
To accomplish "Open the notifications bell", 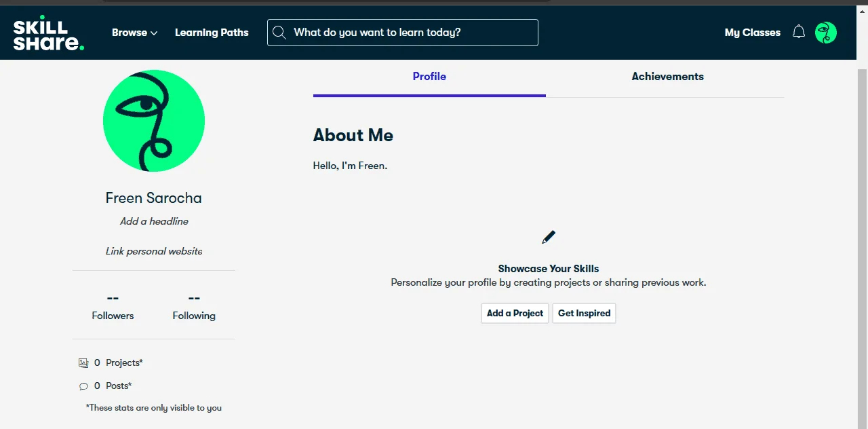I will [x=799, y=32].
